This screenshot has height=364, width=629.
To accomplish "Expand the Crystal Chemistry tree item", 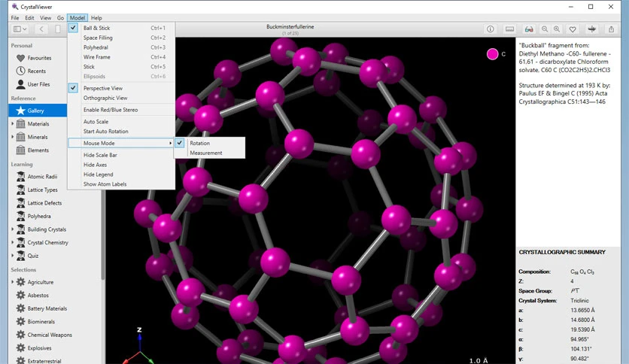I will (x=13, y=242).
